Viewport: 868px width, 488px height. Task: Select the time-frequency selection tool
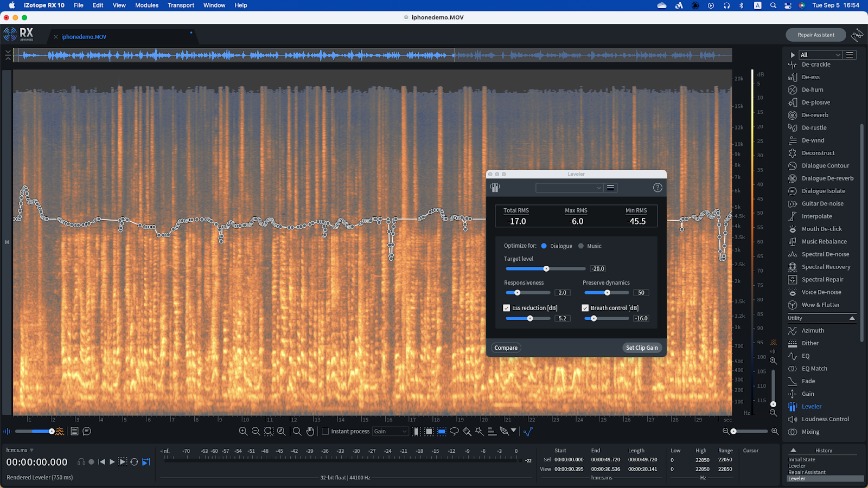429,432
